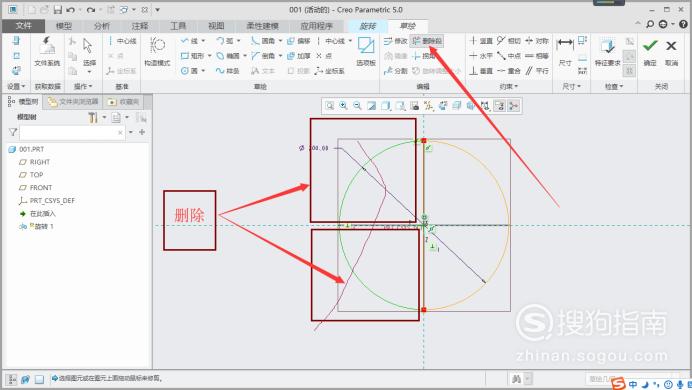Click the 加厚 (Thicken) tool

(x=299, y=56)
